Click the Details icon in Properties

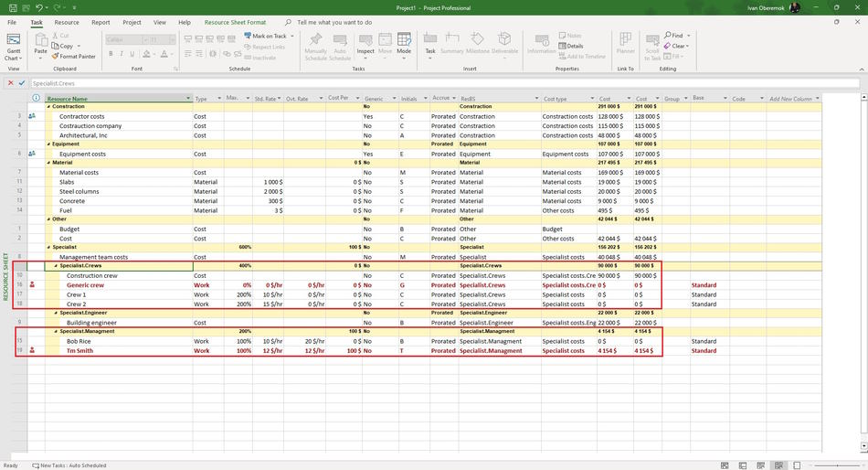[x=563, y=46]
